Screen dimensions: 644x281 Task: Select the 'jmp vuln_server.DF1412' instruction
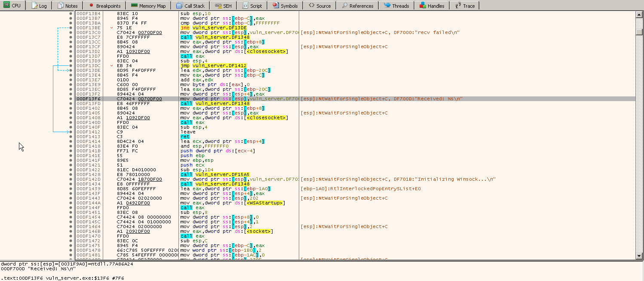point(213,65)
